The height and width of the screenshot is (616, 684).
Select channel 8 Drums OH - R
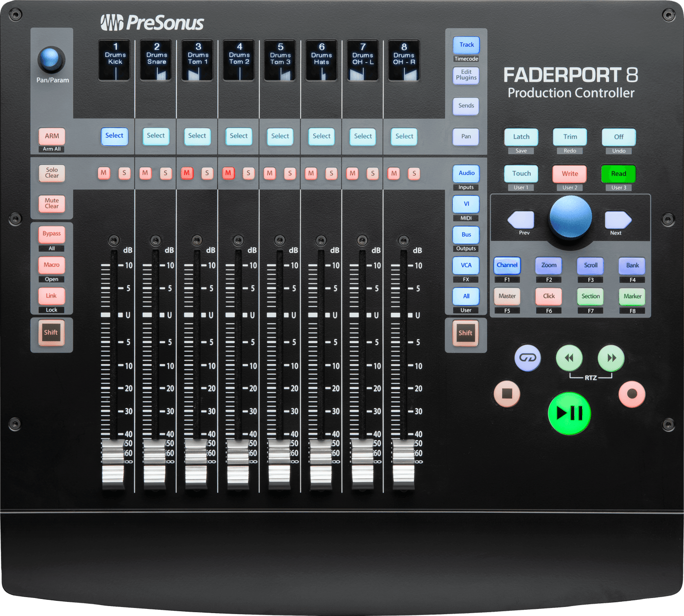coord(405,136)
